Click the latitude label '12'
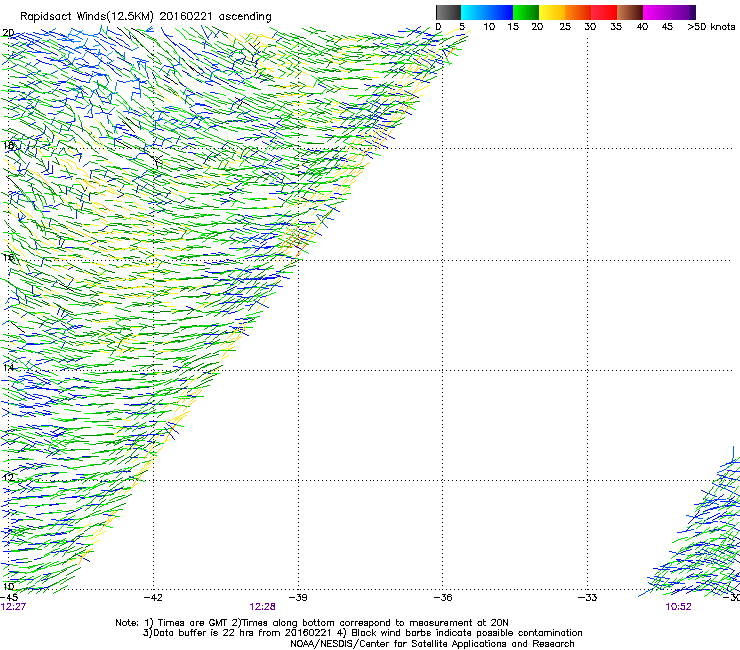 (x=8, y=477)
